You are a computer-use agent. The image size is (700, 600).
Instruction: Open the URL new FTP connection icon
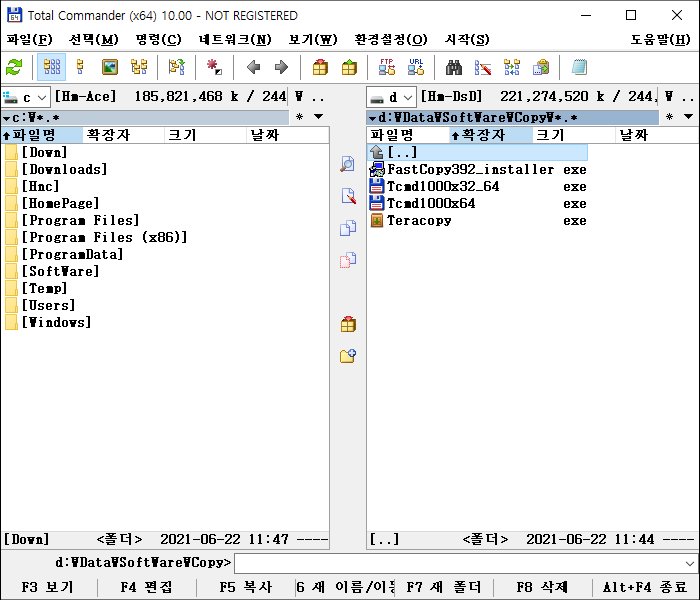pyautogui.click(x=416, y=67)
